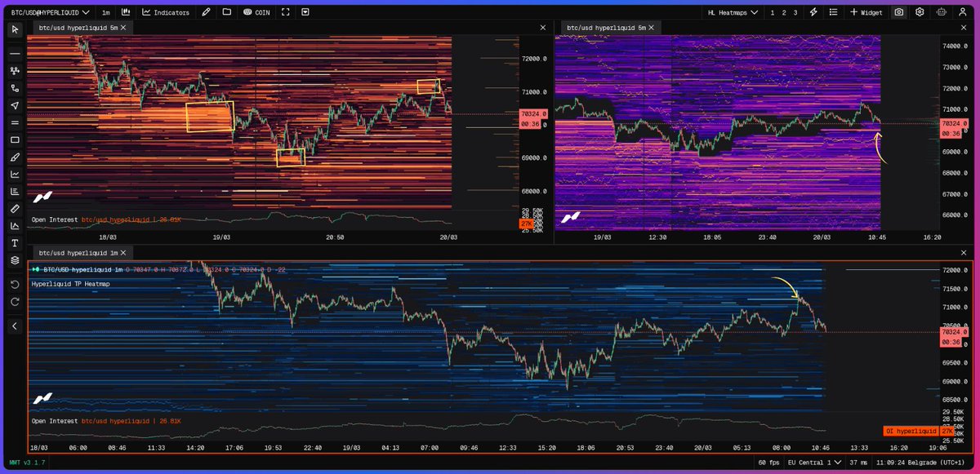
Task: Open the BTC/USD@HYPERLIQUID symbol selector
Action: click(x=50, y=12)
